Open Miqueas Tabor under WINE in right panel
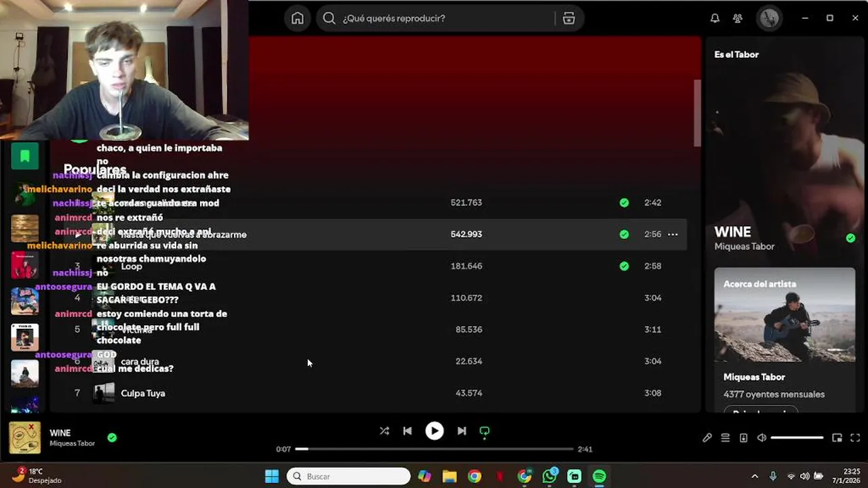 (x=744, y=247)
